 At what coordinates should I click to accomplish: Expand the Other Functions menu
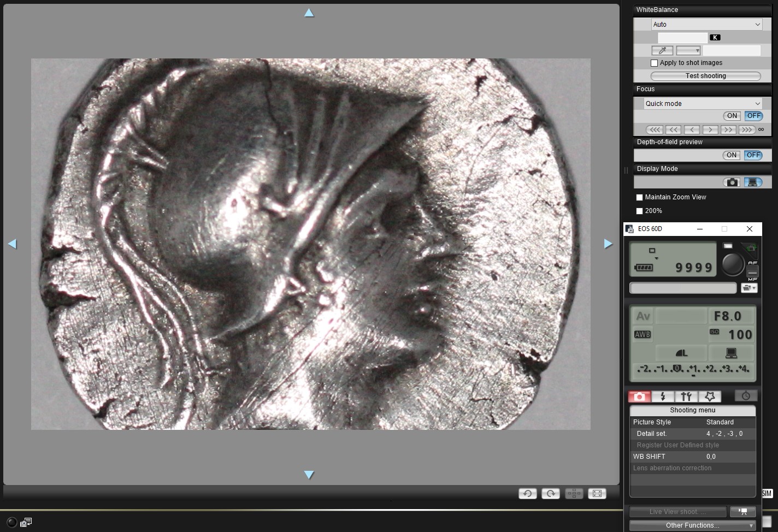coord(692,525)
